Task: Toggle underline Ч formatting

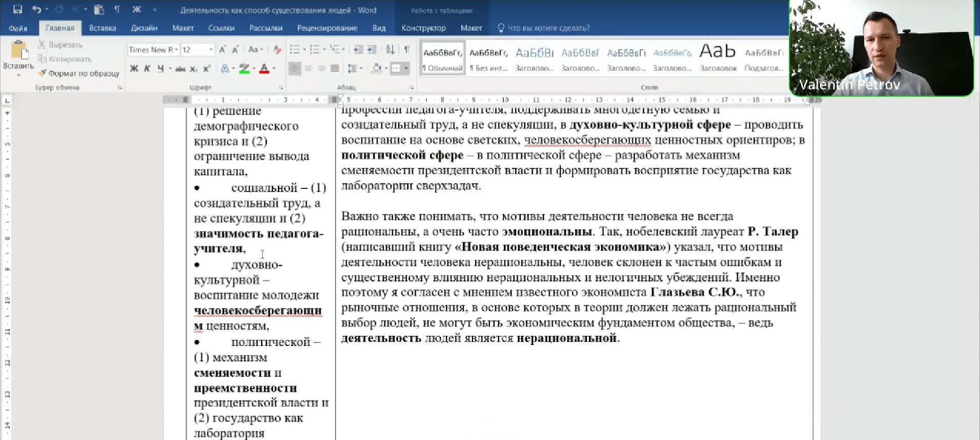Action: [x=161, y=68]
